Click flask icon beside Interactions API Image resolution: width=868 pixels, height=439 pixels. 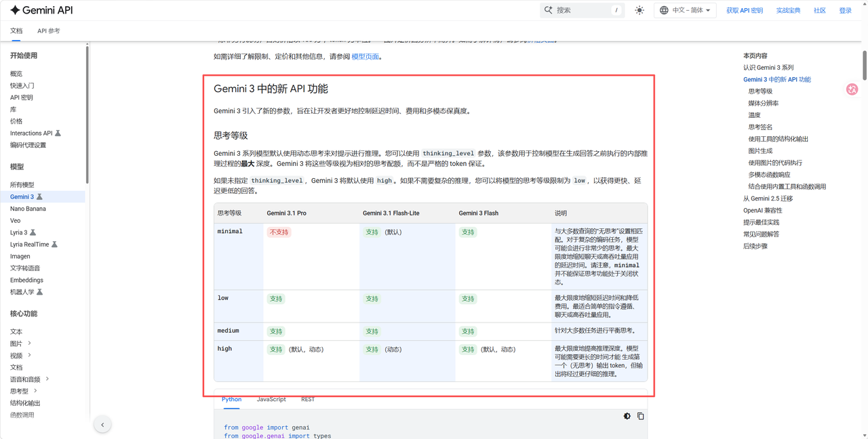58,133
